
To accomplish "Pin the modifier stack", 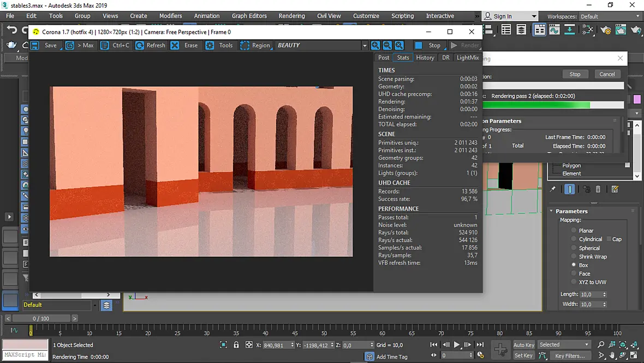I will click(x=553, y=189).
